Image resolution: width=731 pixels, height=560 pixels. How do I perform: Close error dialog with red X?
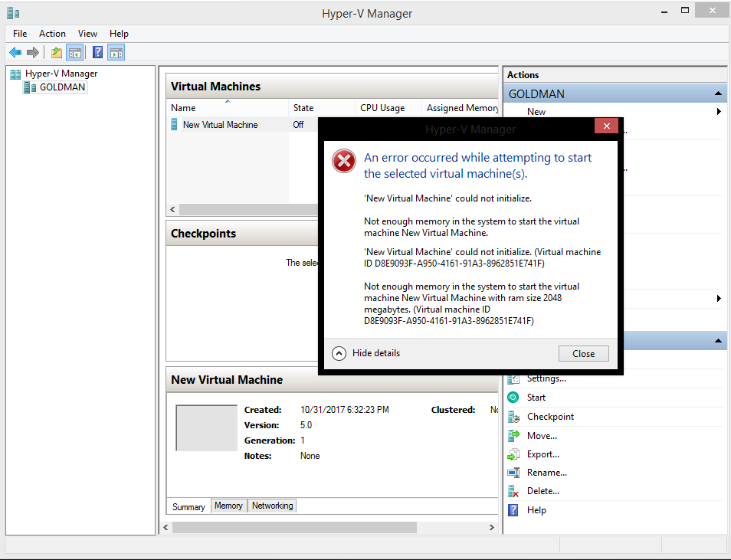[607, 126]
